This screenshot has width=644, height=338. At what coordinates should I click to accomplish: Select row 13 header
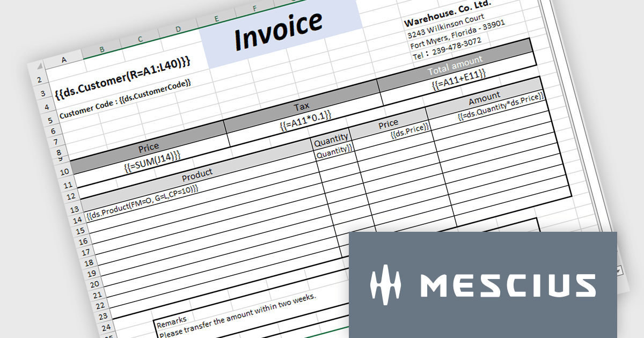pos(74,209)
